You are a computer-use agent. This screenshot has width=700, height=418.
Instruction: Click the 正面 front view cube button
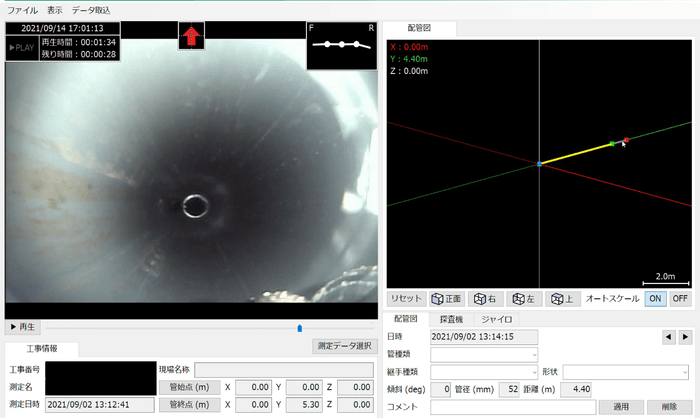click(x=447, y=298)
